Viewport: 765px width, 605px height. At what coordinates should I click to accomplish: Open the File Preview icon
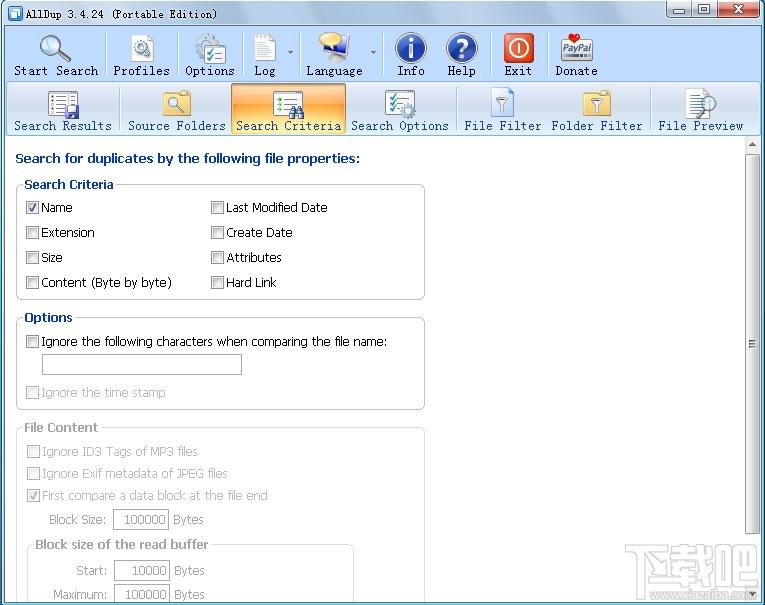click(701, 103)
